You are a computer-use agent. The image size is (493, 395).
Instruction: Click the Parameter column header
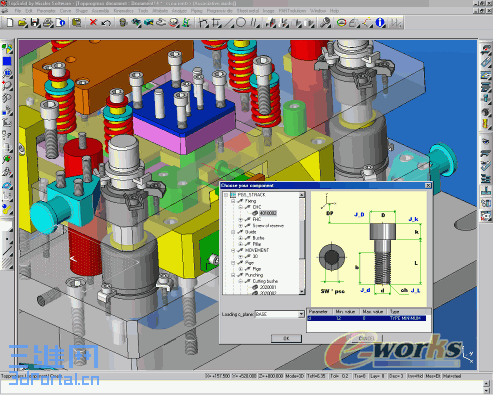tap(319, 312)
